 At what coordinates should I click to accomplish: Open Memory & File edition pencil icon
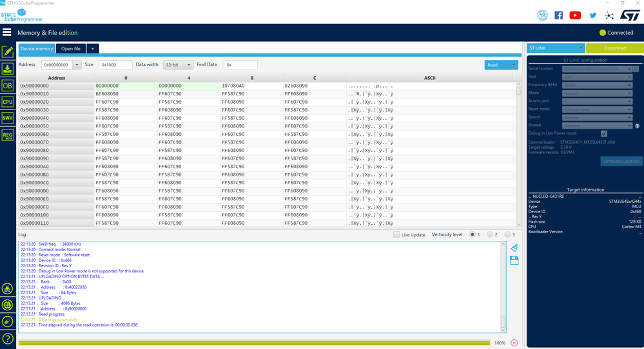click(x=7, y=52)
